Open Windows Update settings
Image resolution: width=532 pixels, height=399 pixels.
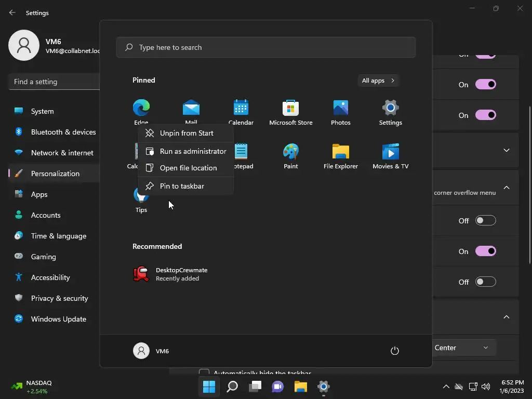(x=54, y=319)
